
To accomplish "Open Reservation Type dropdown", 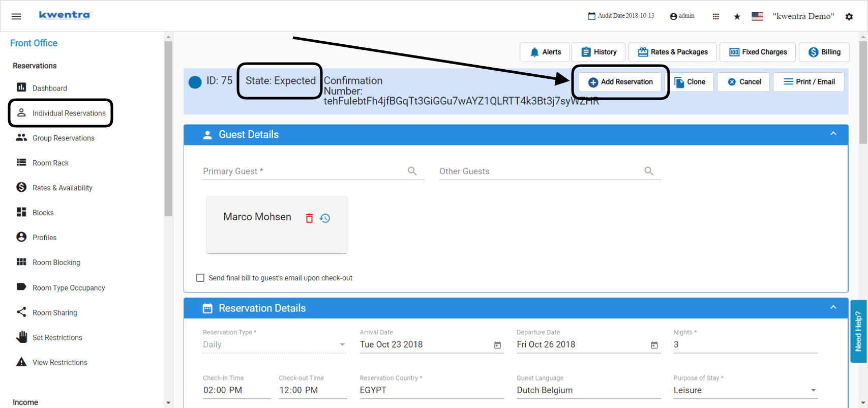I will tap(275, 344).
